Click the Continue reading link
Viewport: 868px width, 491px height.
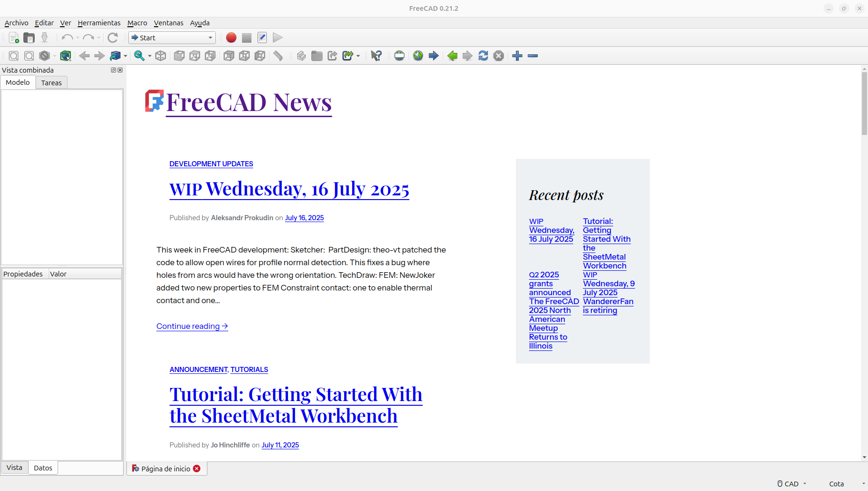pos(192,326)
